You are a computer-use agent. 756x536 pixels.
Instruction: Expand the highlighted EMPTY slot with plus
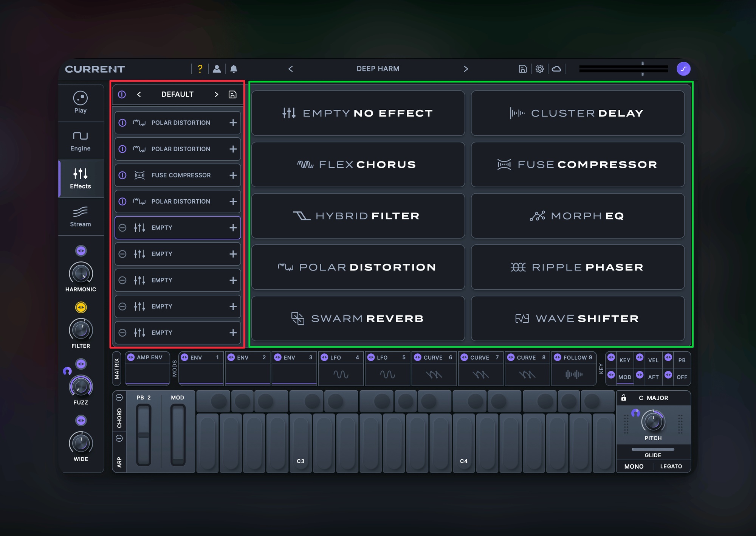pos(233,228)
